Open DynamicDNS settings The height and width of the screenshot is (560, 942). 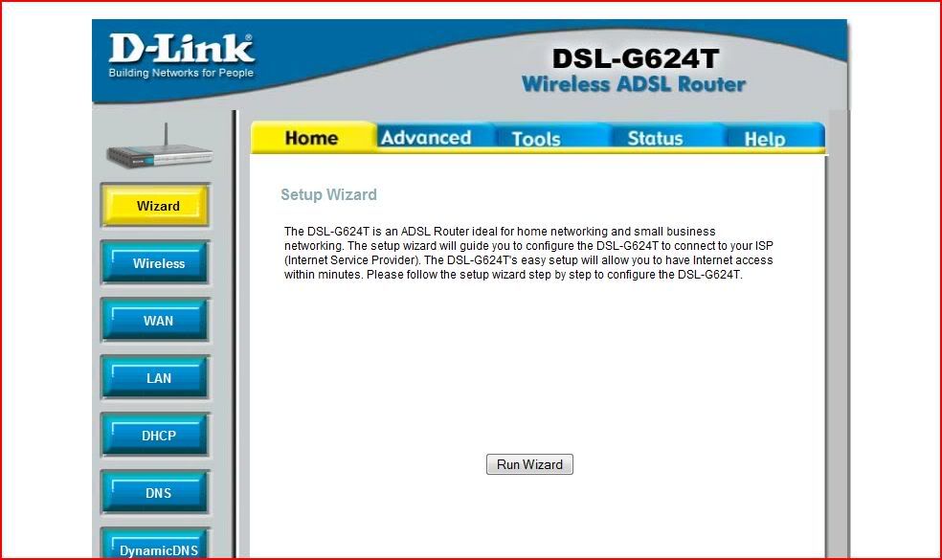tap(156, 544)
